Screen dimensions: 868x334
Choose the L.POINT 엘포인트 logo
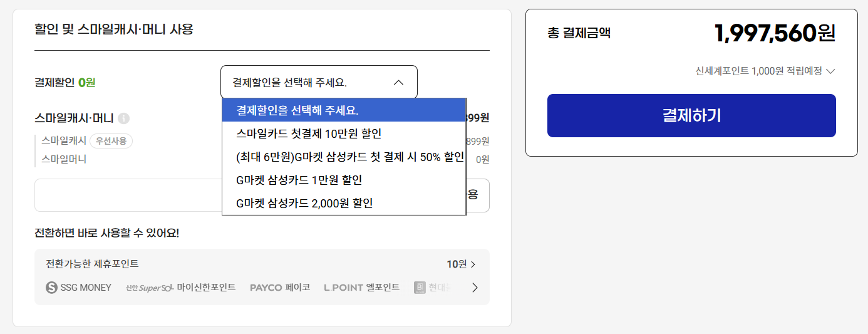[x=361, y=288]
